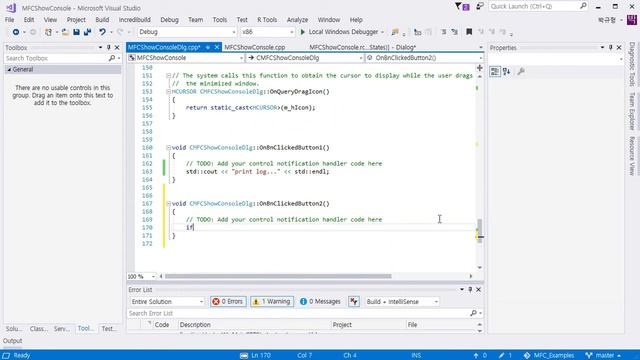This screenshot has width=640, height=360.
Task: Click the Save All toolbar icon
Action: [87, 32]
